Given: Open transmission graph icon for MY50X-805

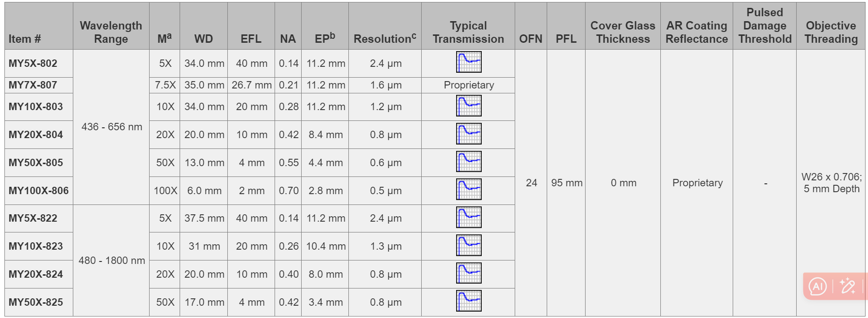Looking at the screenshot, I should [468, 162].
